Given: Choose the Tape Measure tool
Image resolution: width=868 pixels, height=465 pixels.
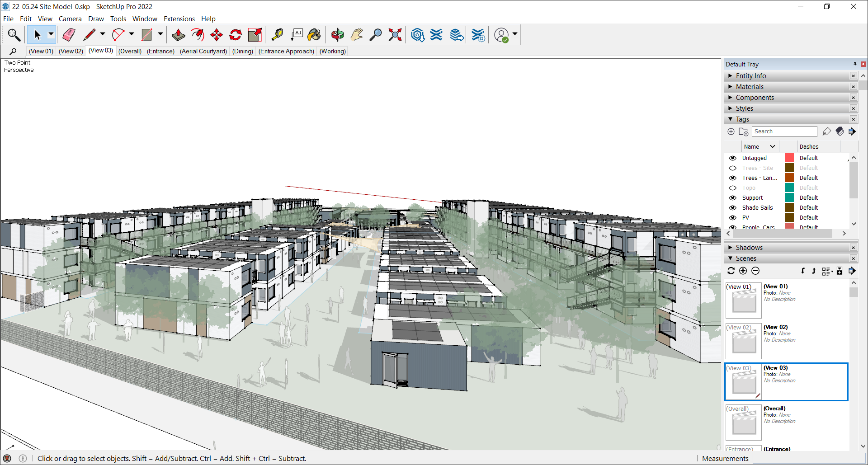Looking at the screenshot, I should (x=277, y=35).
